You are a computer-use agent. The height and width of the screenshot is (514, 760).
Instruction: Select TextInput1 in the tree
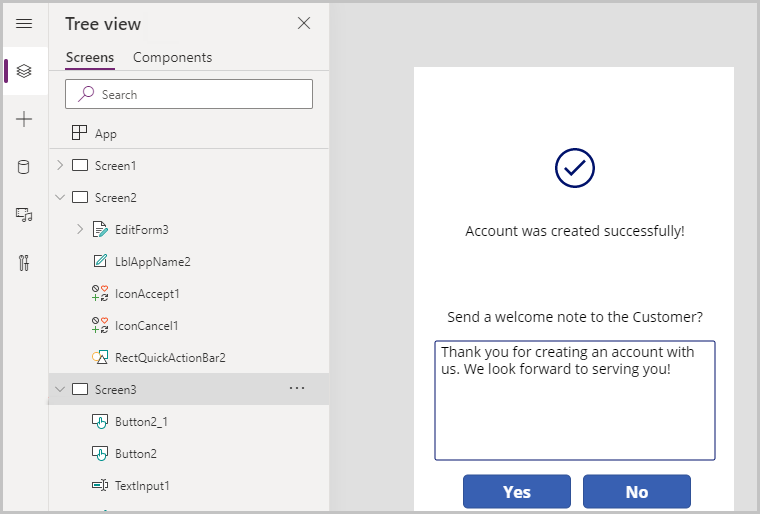142,486
